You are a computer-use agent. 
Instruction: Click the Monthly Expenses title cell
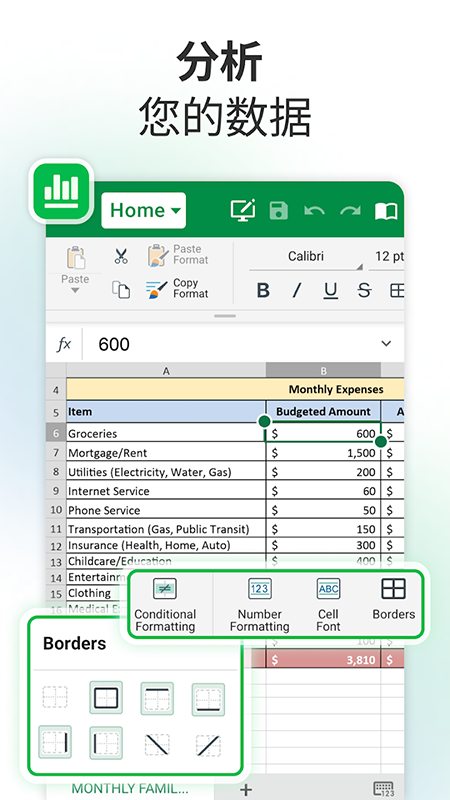pos(235,389)
